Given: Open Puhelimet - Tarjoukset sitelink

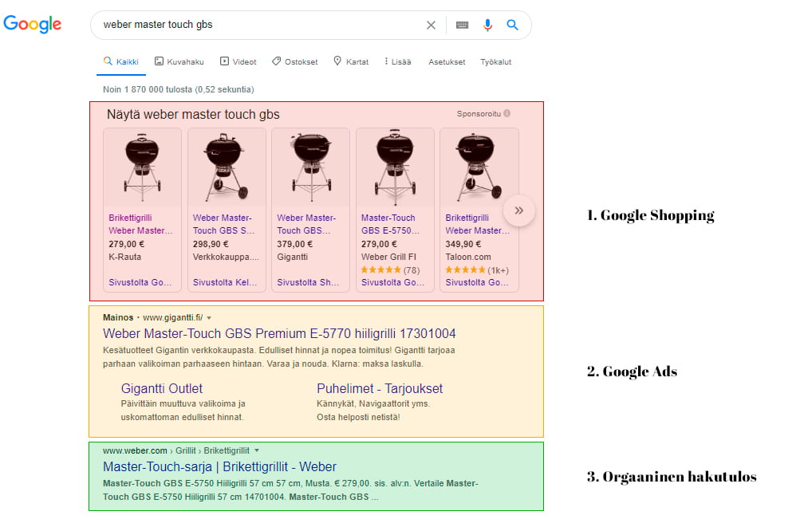Looking at the screenshot, I should (x=380, y=388).
